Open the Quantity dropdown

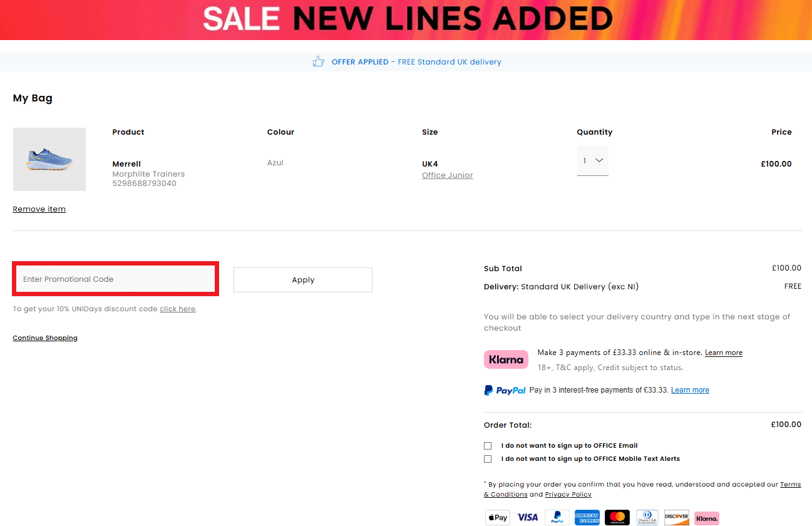[x=592, y=161]
